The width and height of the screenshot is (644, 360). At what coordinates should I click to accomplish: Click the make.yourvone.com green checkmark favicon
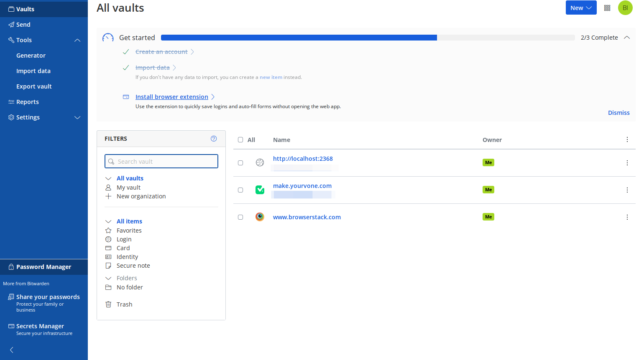tap(260, 190)
